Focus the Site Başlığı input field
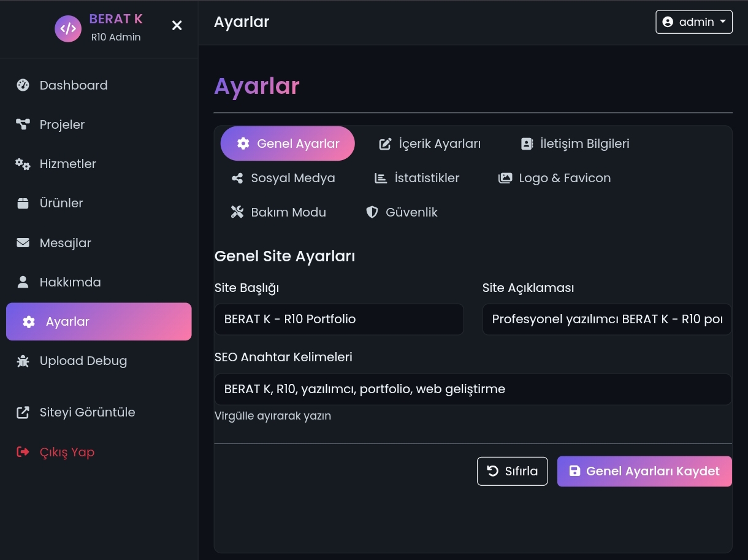 click(339, 319)
